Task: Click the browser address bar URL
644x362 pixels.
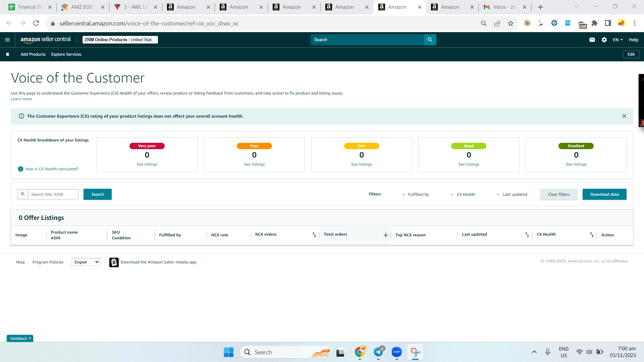Action: [149, 23]
